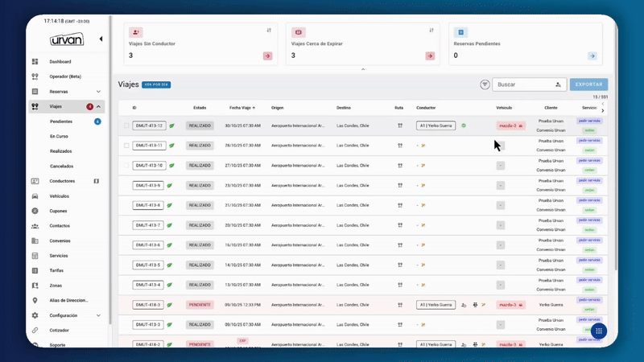Click sort icon on Viajes Sin Conductor card
644x362 pixels.
[x=269, y=31]
